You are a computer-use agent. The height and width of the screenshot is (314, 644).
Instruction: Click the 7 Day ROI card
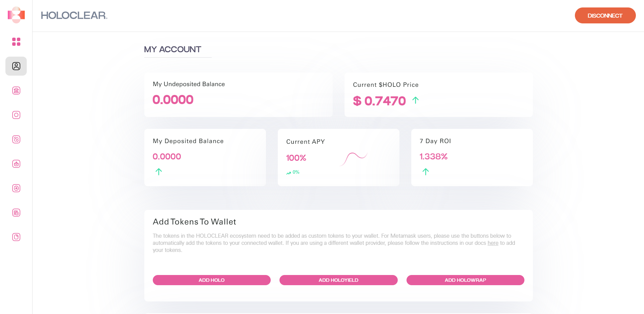pyautogui.click(x=472, y=157)
